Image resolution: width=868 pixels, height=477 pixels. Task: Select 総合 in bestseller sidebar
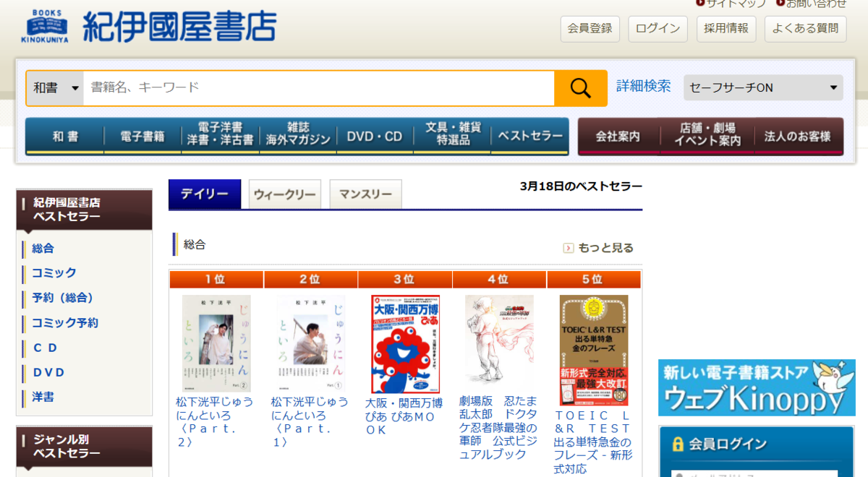43,248
